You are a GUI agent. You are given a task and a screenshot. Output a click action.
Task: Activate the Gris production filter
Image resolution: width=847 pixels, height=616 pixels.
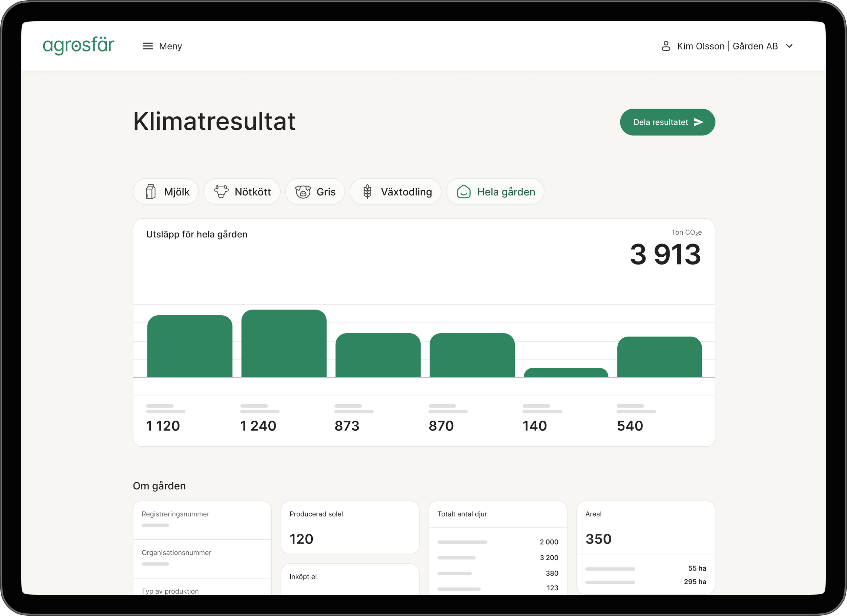315,192
